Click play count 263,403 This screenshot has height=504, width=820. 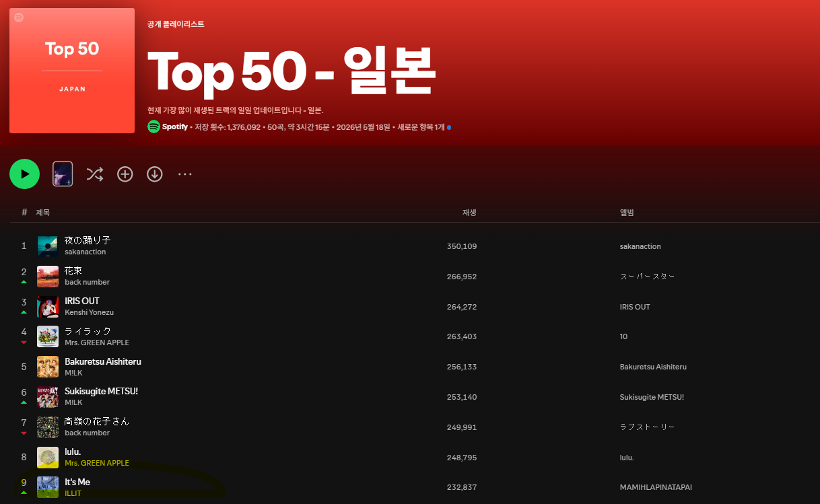coord(462,336)
